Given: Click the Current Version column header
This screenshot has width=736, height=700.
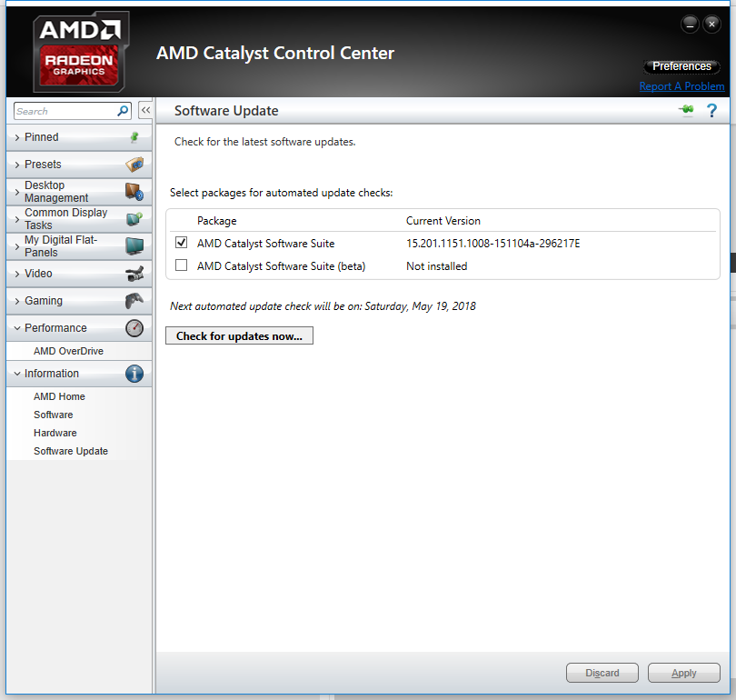Looking at the screenshot, I should click(443, 221).
